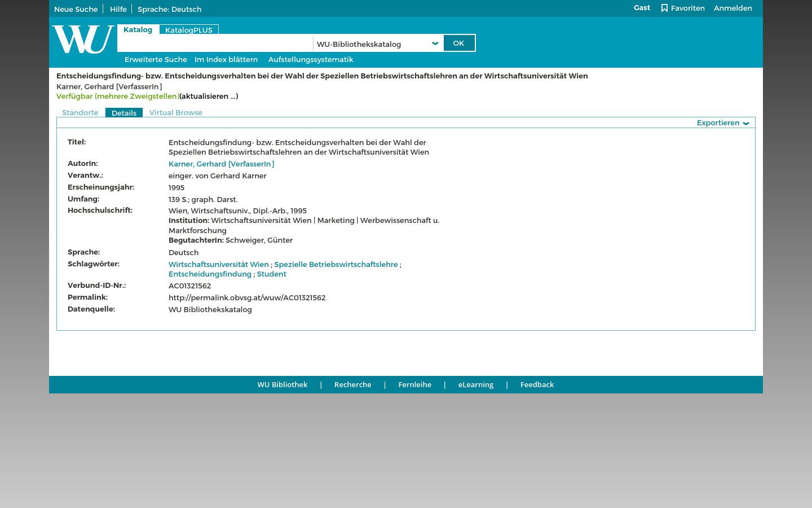This screenshot has height=508, width=812.
Task: Click the Verbund-ID AC01321562 value
Action: tap(189, 286)
